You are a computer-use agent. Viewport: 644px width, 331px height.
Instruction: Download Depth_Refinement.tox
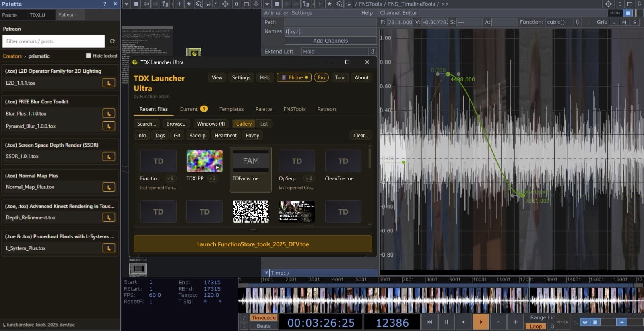click(x=109, y=217)
